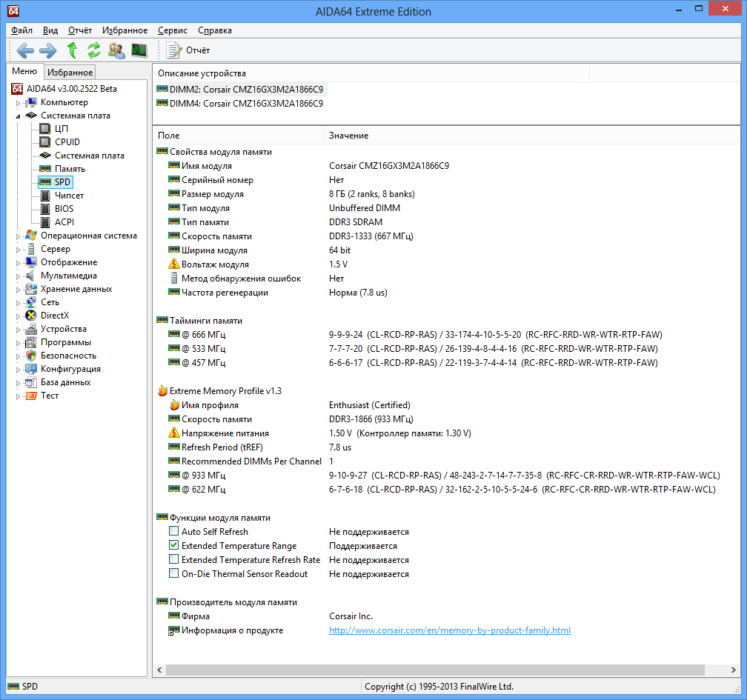The image size is (747, 700).
Task: Open the Справка menu
Action: tap(215, 30)
